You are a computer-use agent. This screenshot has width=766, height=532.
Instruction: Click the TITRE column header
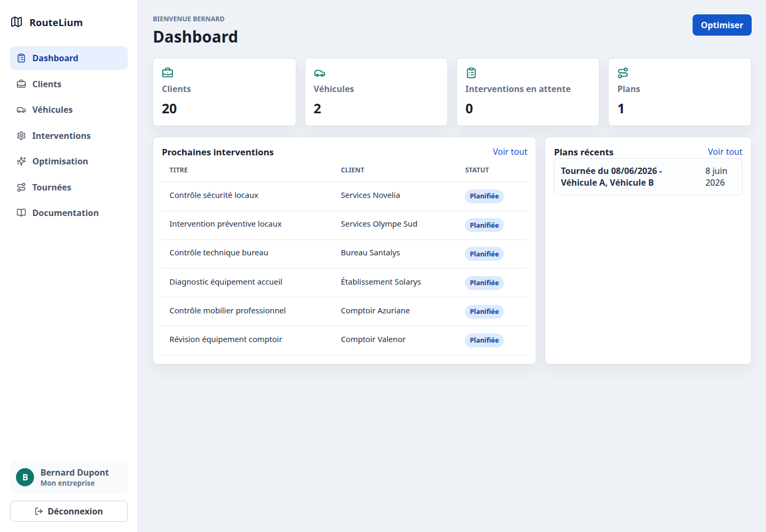coord(179,170)
